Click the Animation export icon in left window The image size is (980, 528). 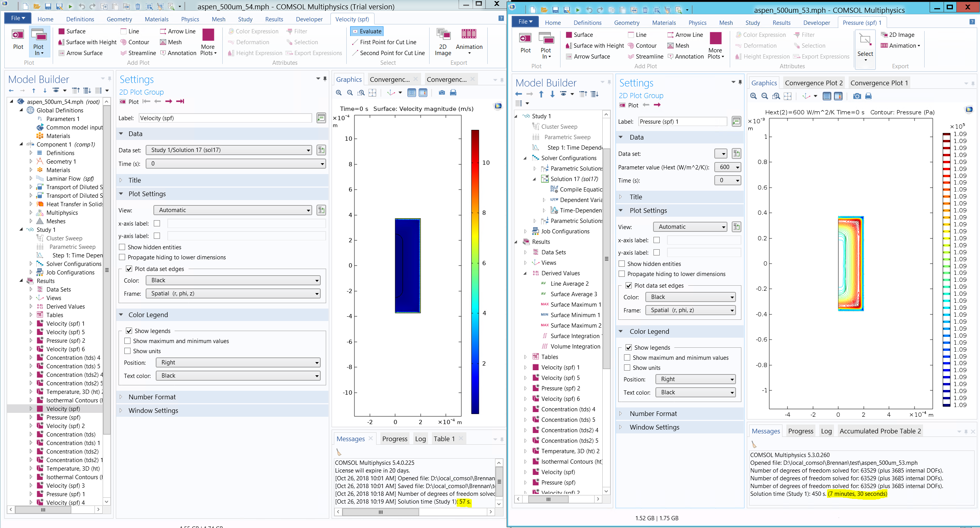pyautogui.click(x=469, y=34)
